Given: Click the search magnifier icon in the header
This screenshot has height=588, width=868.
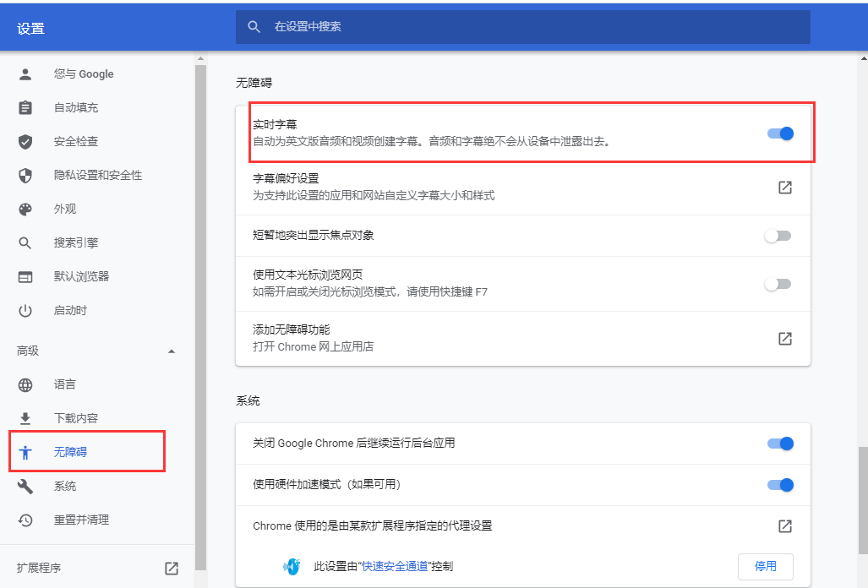Looking at the screenshot, I should pos(254,26).
